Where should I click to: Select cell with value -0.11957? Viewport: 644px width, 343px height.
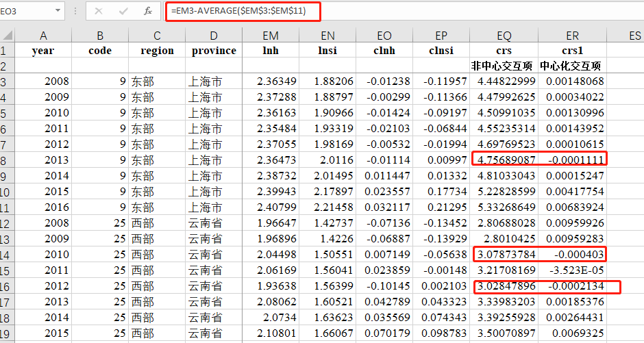click(441, 81)
